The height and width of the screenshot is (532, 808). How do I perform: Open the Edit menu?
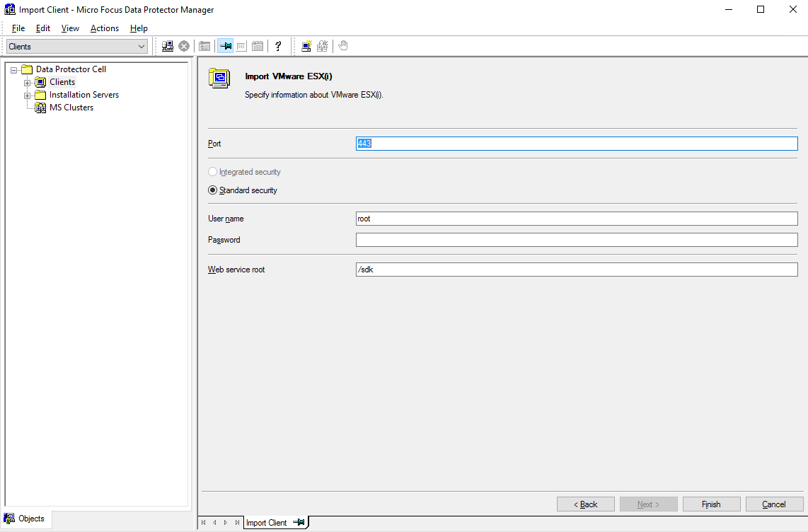coord(42,28)
